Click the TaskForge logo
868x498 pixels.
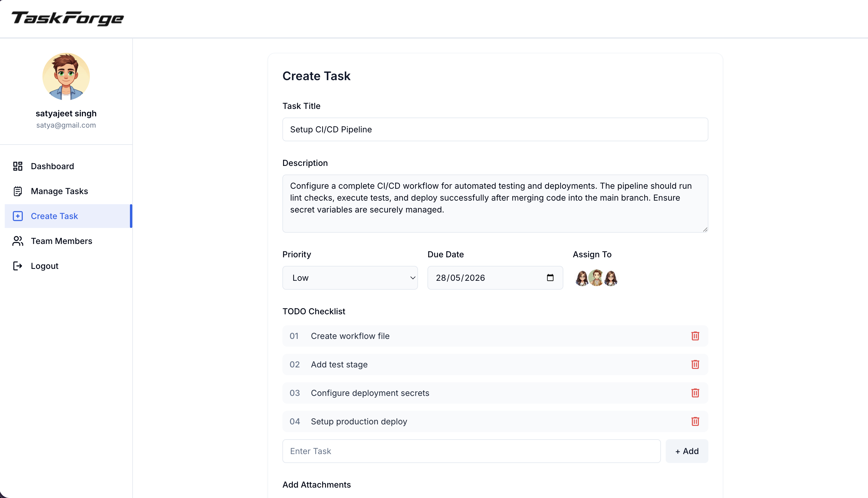(x=68, y=18)
